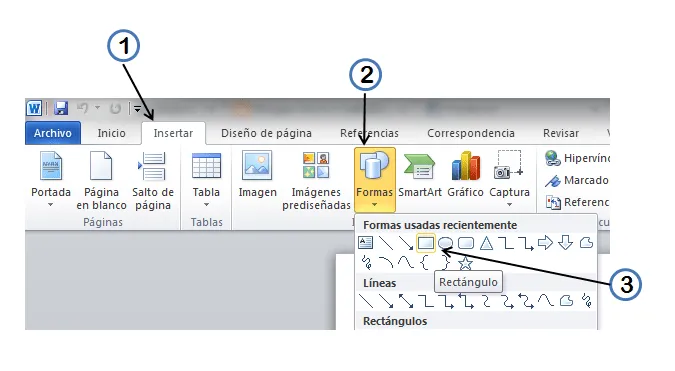
Task: Expand the Formas dropdown arrow
Action: pyautogui.click(x=375, y=205)
